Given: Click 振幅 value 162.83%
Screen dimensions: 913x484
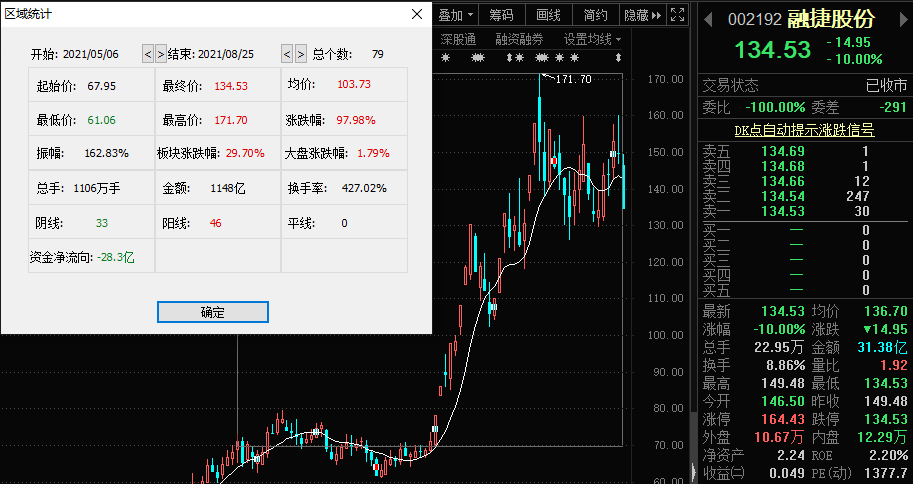Looking at the screenshot, I should 107,153.
